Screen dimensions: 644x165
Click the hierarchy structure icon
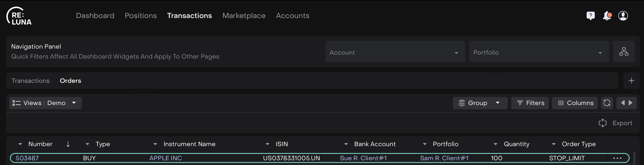624,52
